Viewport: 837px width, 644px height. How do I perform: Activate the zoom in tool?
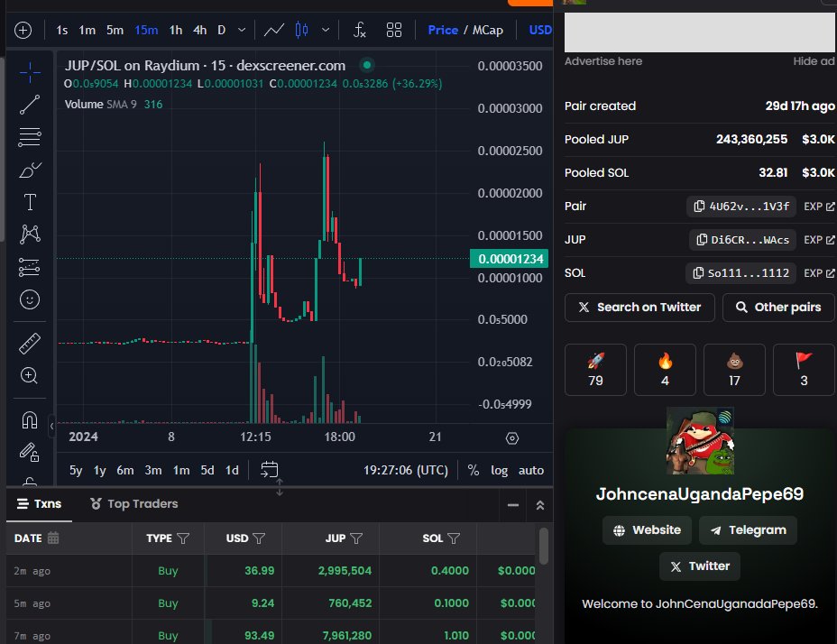[x=30, y=376]
